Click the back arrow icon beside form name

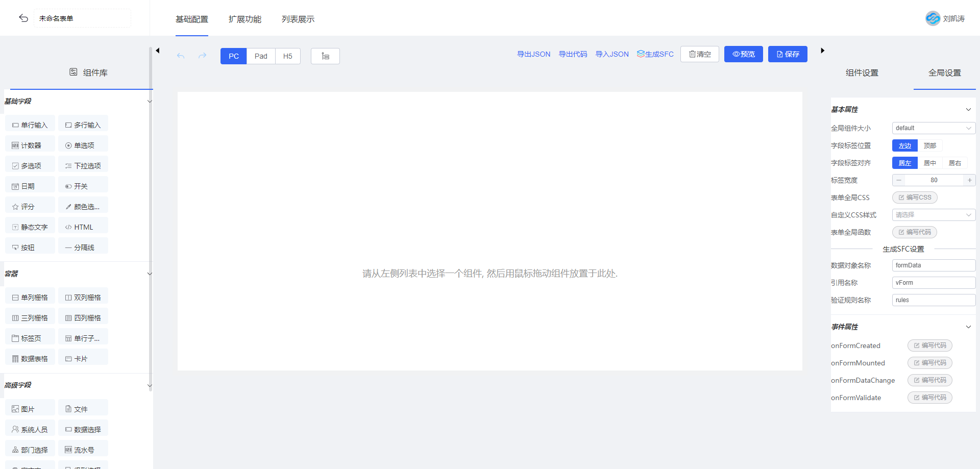(23, 18)
